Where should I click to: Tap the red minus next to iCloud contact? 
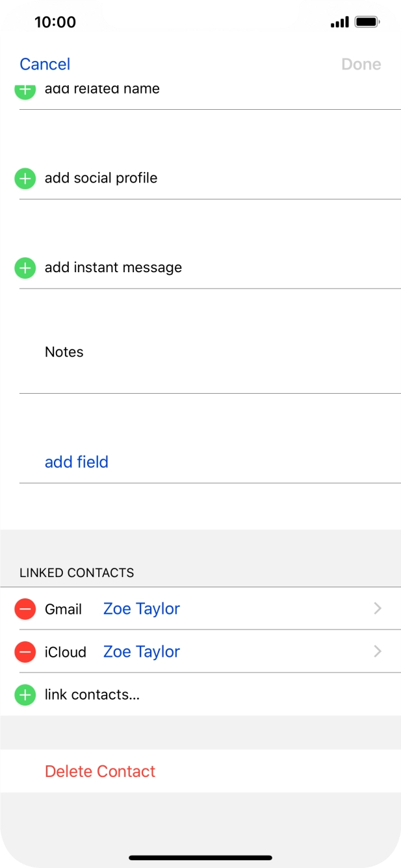point(25,651)
